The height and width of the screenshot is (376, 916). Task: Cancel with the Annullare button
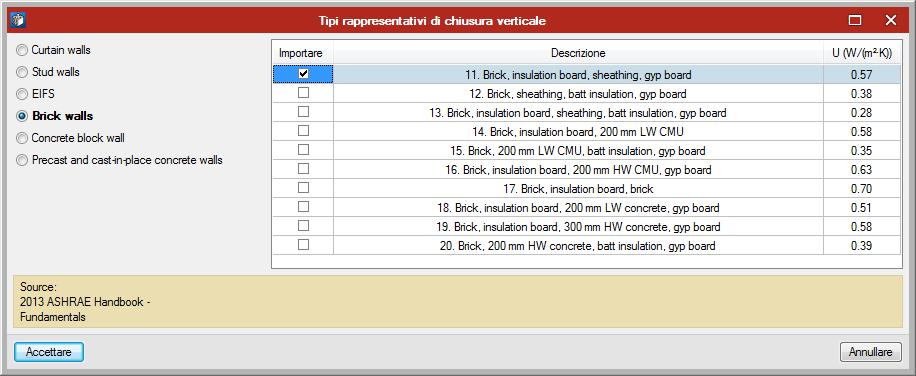(x=870, y=352)
